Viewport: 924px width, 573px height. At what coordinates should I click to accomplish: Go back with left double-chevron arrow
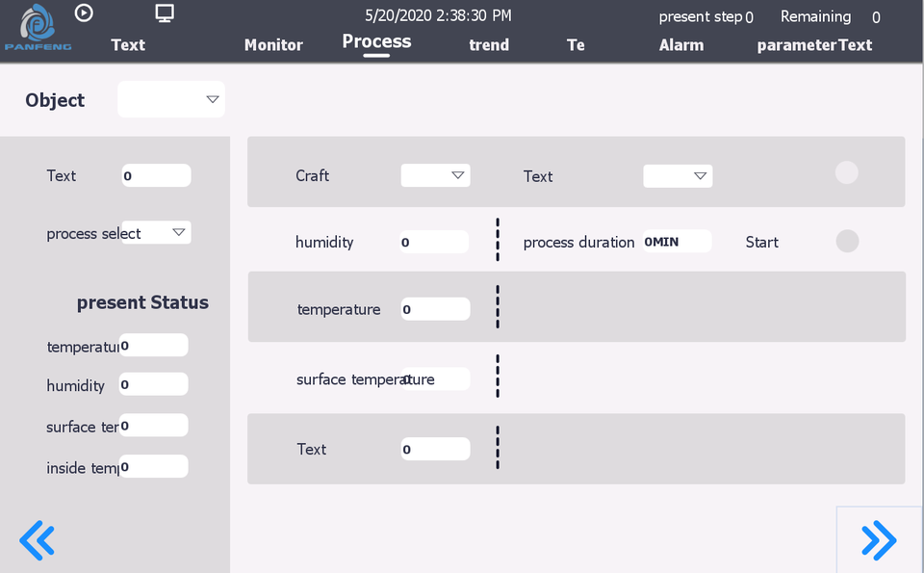38,540
